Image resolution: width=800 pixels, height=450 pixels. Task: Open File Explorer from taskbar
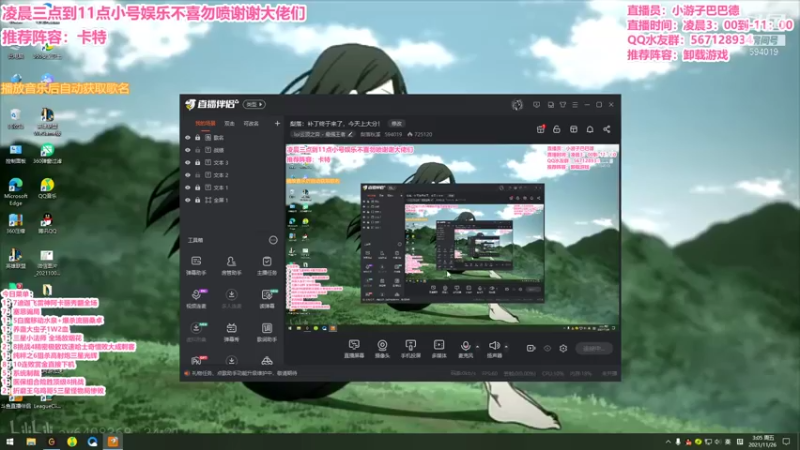pyautogui.click(x=31, y=441)
